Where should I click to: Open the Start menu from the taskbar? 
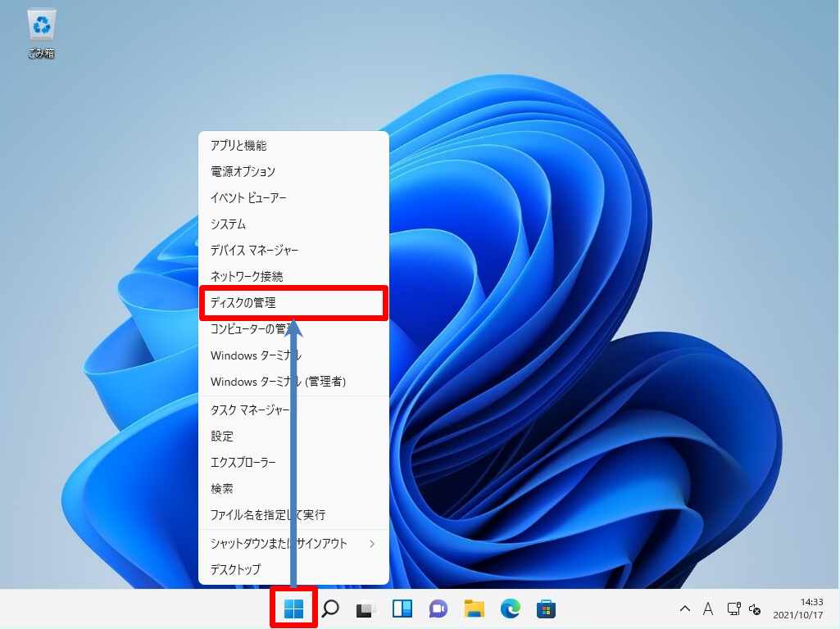click(x=293, y=609)
